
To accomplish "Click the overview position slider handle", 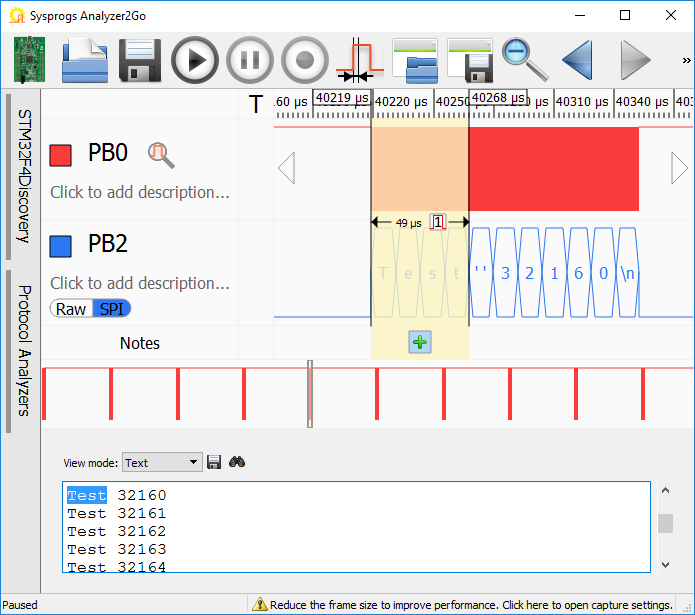I will (310, 394).
